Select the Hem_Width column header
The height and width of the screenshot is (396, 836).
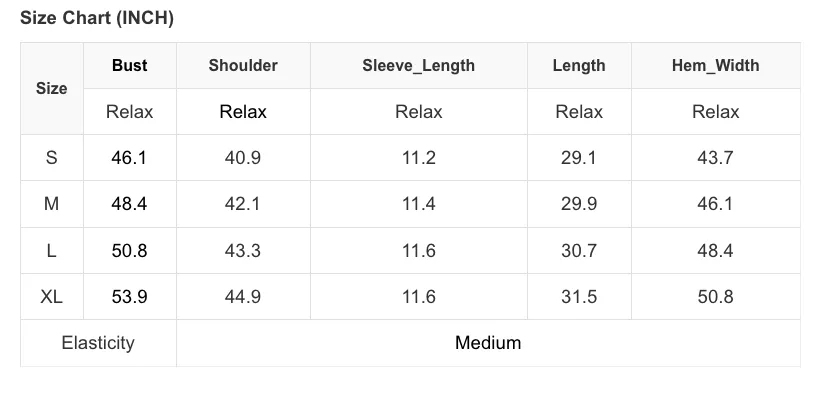716,66
